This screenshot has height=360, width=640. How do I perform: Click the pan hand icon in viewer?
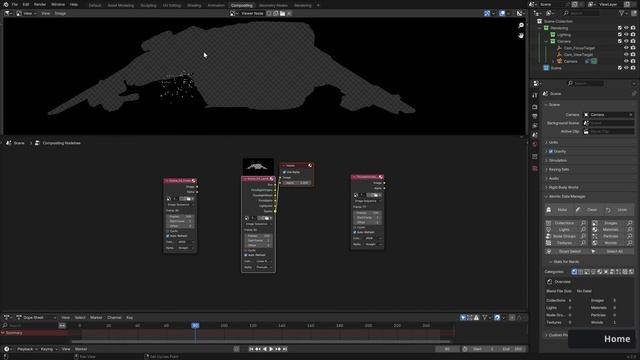pos(521,36)
